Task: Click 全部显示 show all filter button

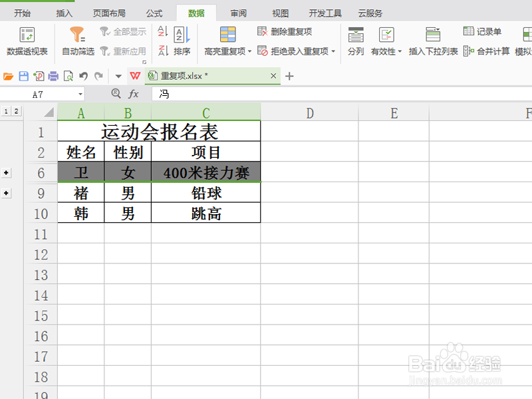Action: pos(123,32)
